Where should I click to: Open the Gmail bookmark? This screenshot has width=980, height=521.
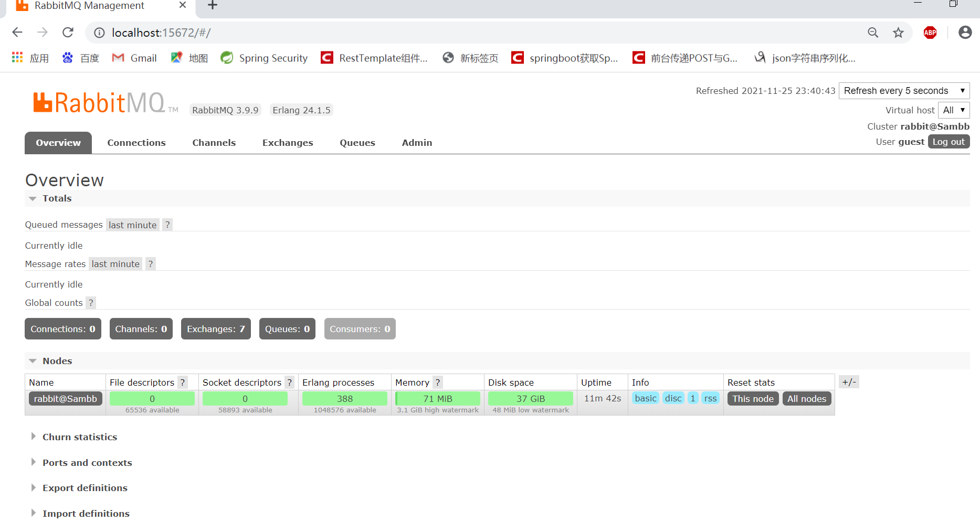134,58
